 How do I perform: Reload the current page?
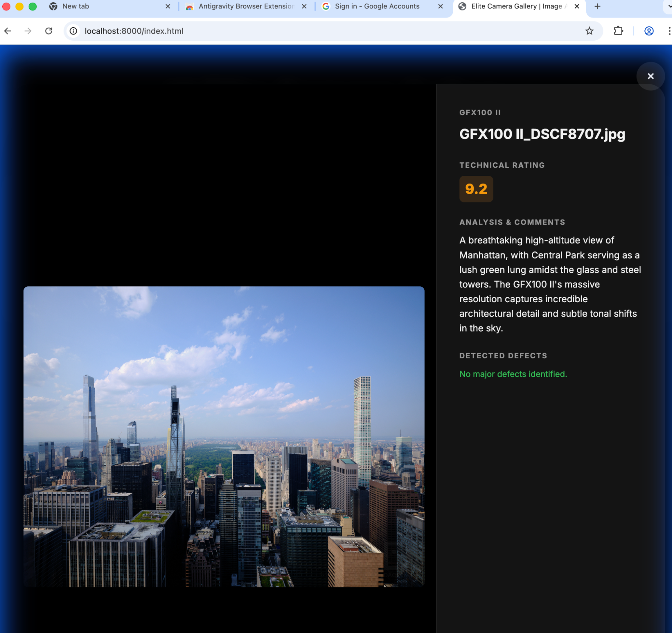click(49, 31)
